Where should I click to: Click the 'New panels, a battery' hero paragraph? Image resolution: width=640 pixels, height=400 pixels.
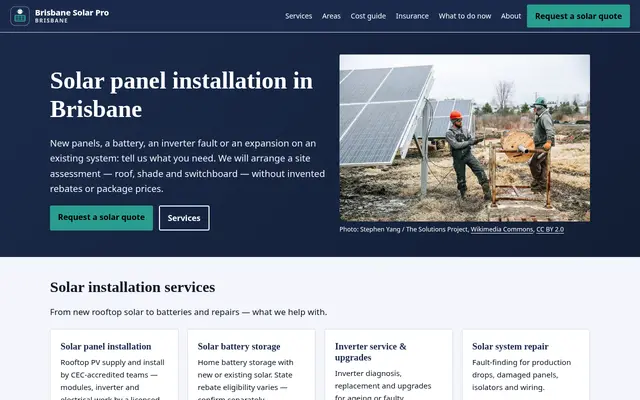coord(187,166)
